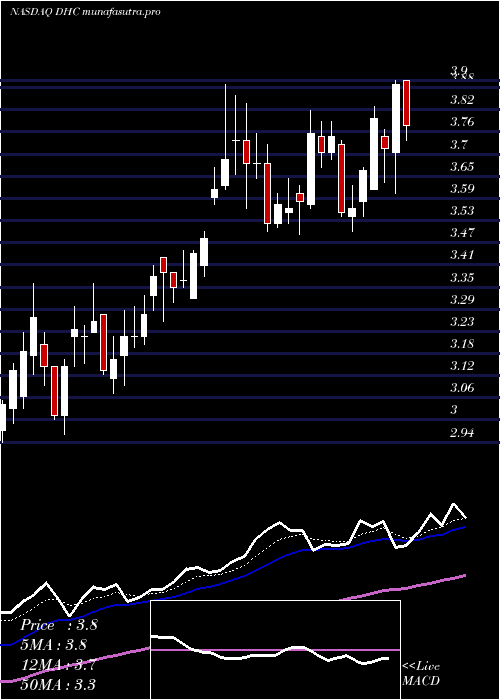Click the 3.29 price axis label

coord(462,299)
